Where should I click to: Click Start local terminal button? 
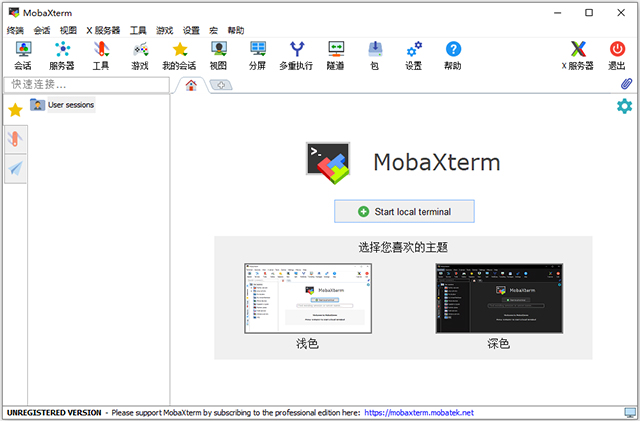(404, 211)
